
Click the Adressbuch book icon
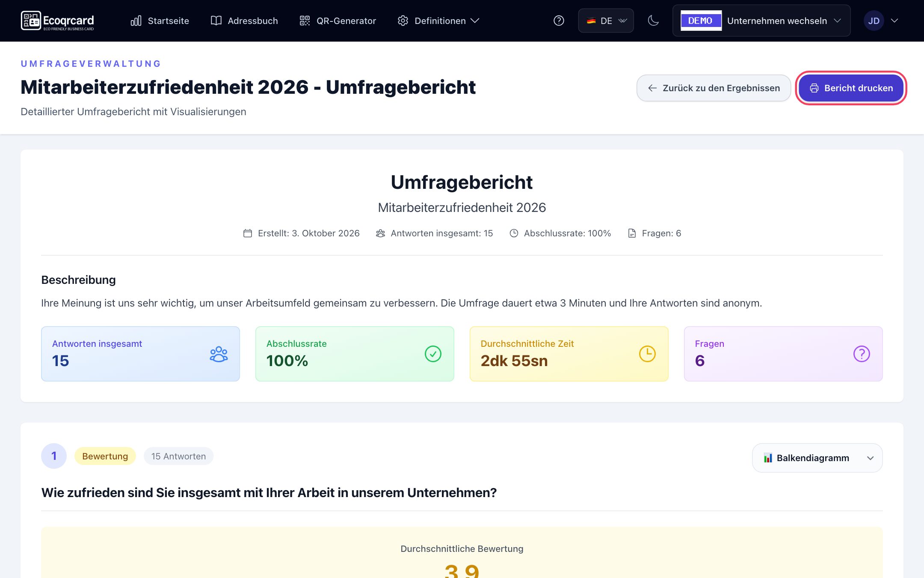216,21
